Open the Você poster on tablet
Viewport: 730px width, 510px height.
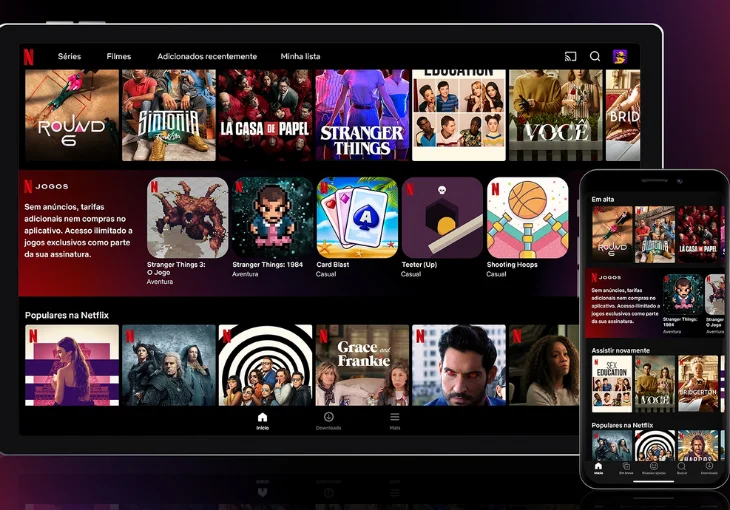coord(555,115)
